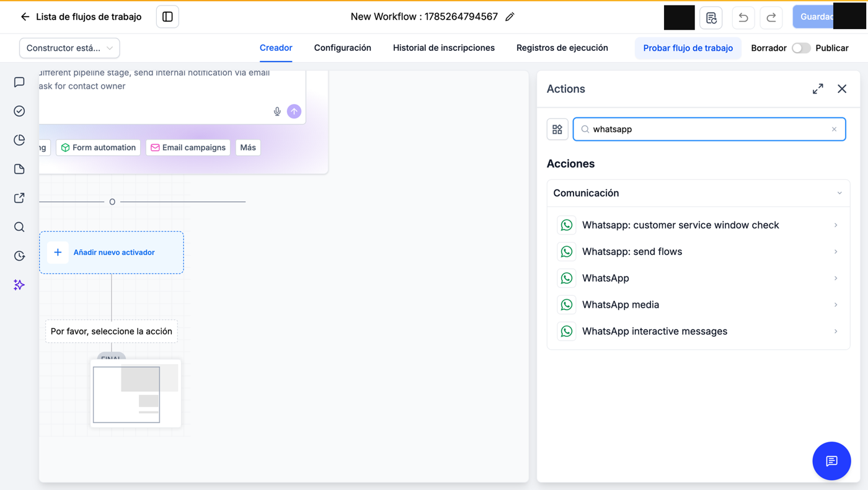
Task: Open the sticky note icon in the left sidebar
Action: coord(19,169)
